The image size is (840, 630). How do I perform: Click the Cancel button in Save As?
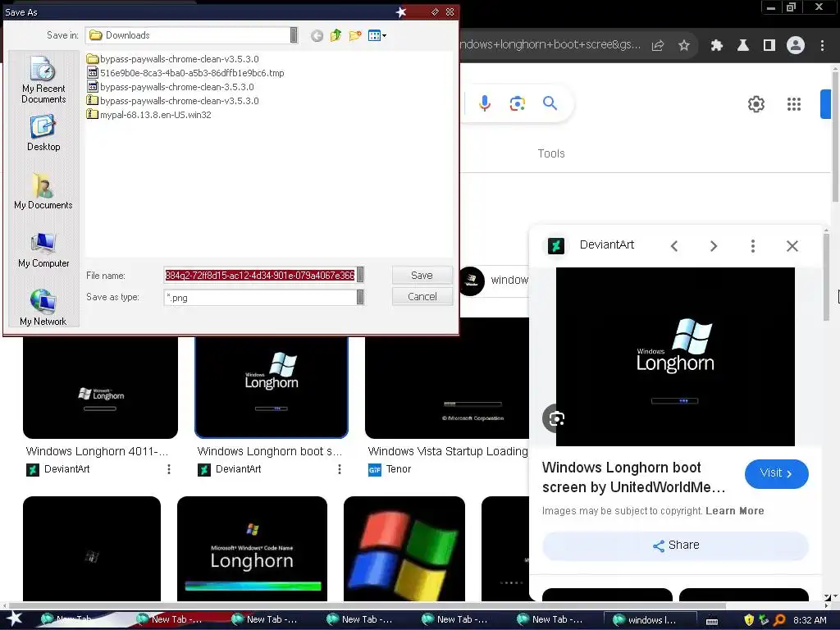[x=422, y=296]
